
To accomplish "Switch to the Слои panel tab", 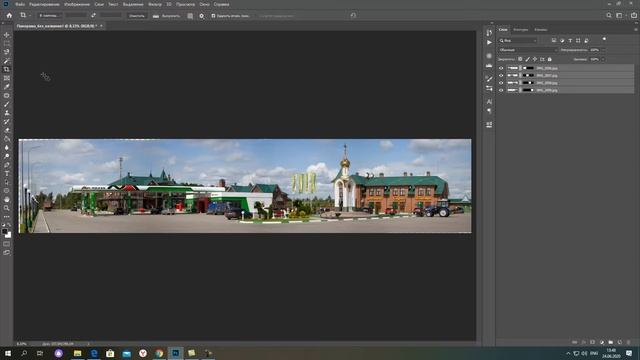I will (x=503, y=29).
